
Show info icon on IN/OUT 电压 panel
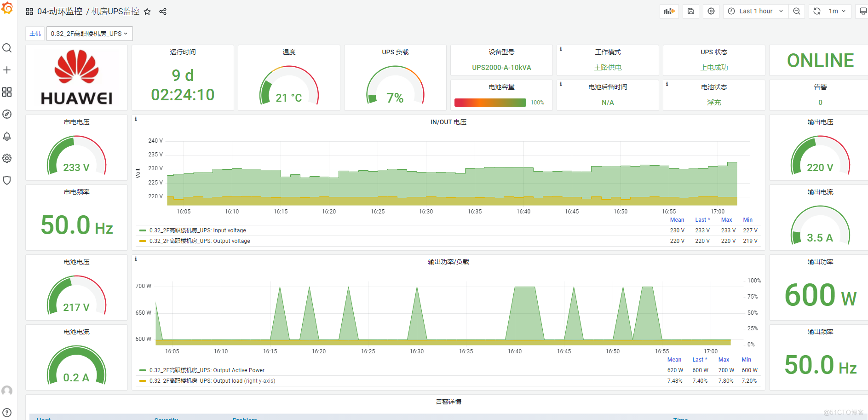(x=136, y=119)
